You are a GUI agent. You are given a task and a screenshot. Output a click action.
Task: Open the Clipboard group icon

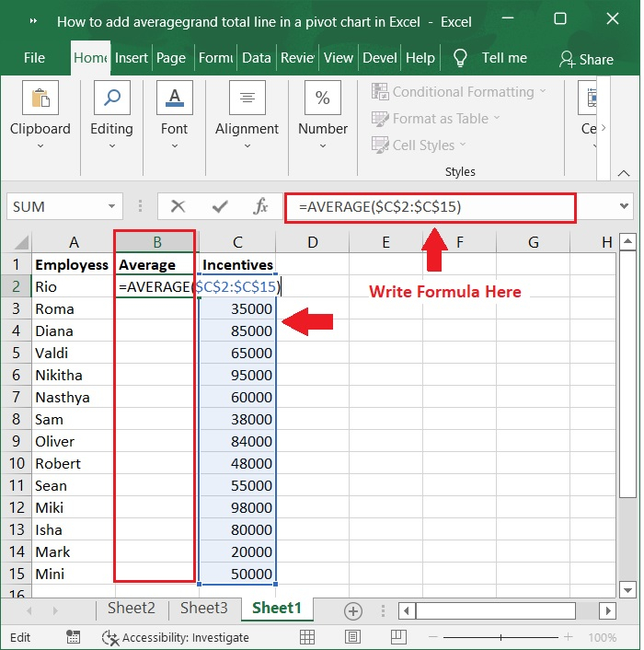40,98
